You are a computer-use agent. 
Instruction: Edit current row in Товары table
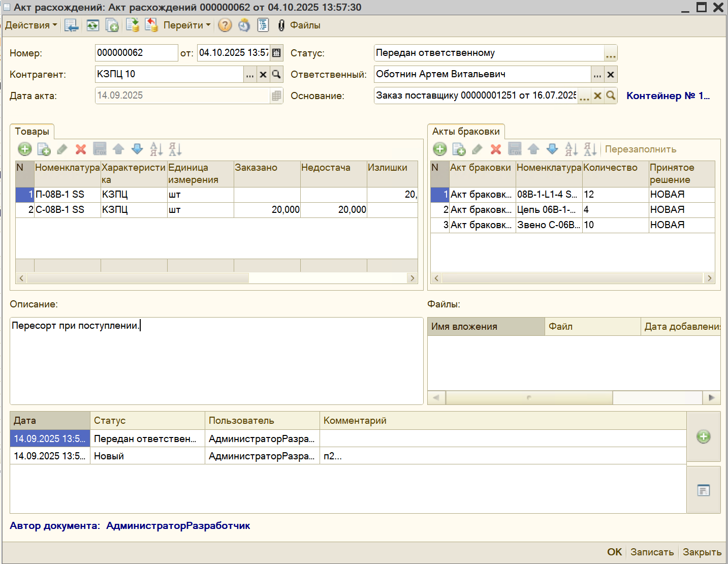62,149
